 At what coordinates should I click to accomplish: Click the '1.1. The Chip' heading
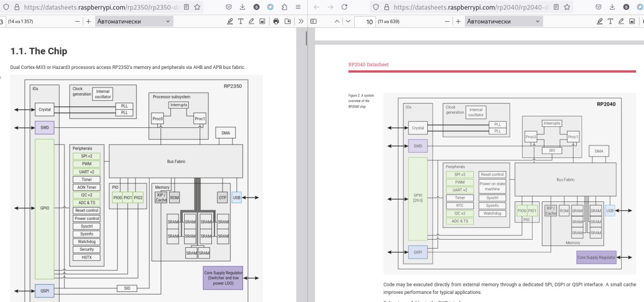39,51
